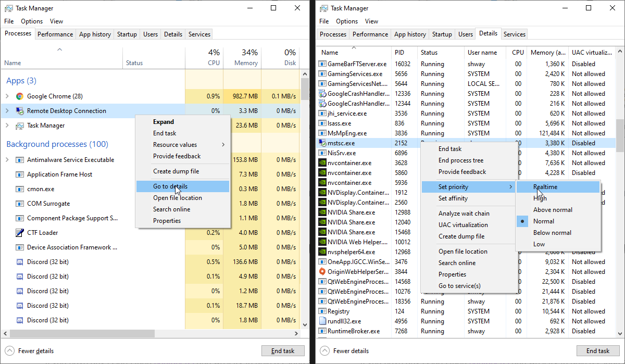Sort by the Memory column header in the left window

click(x=242, y=57)
